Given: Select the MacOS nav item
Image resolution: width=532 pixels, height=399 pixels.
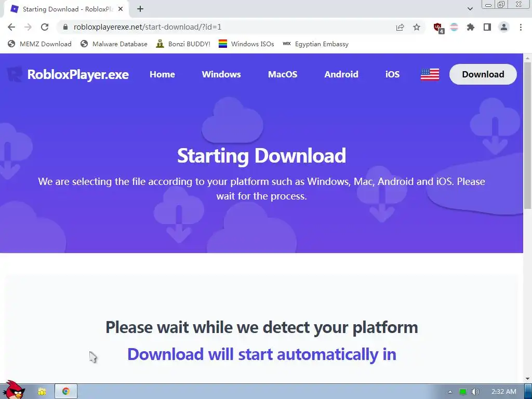Looking at the screenshot, I should tap(283, 74).
